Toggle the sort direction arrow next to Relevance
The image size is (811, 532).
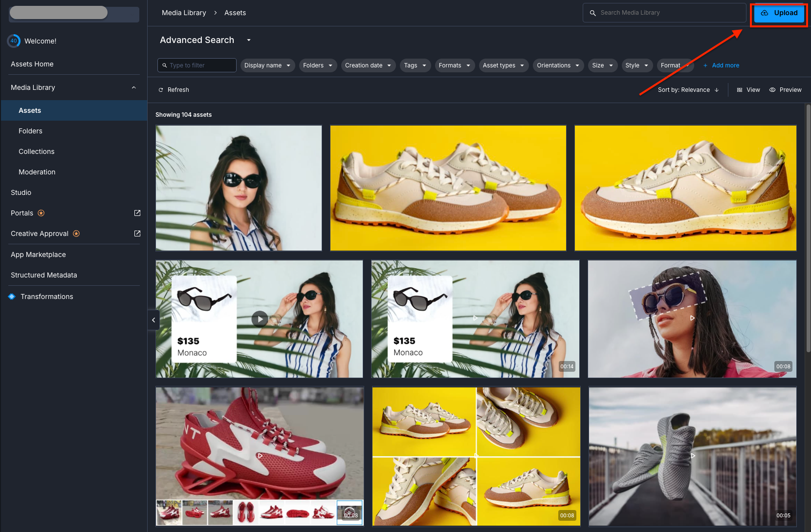[x=716, y=89]
